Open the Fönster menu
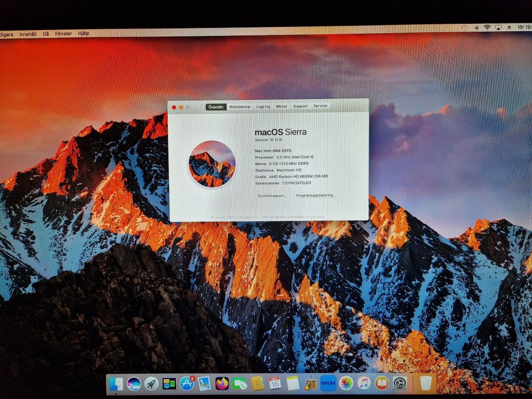Viewport: 532px width, 399px height. [x=63, y=34]
